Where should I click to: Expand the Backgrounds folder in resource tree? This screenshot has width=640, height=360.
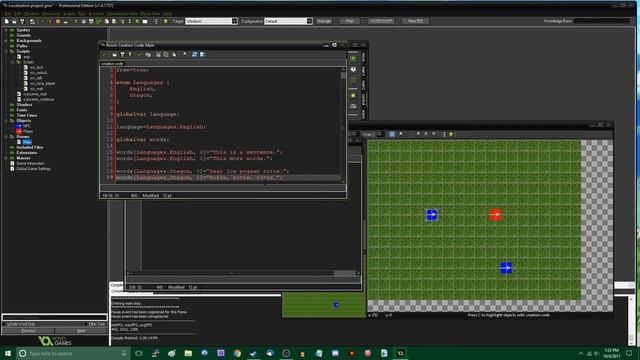tap(6, 41)
